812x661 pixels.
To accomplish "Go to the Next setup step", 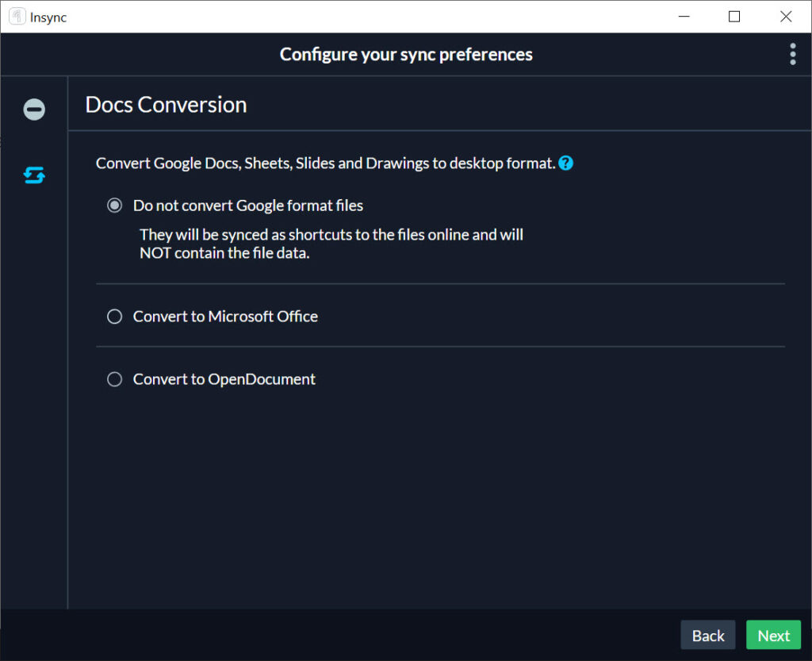I will click(x=773, y=635).
